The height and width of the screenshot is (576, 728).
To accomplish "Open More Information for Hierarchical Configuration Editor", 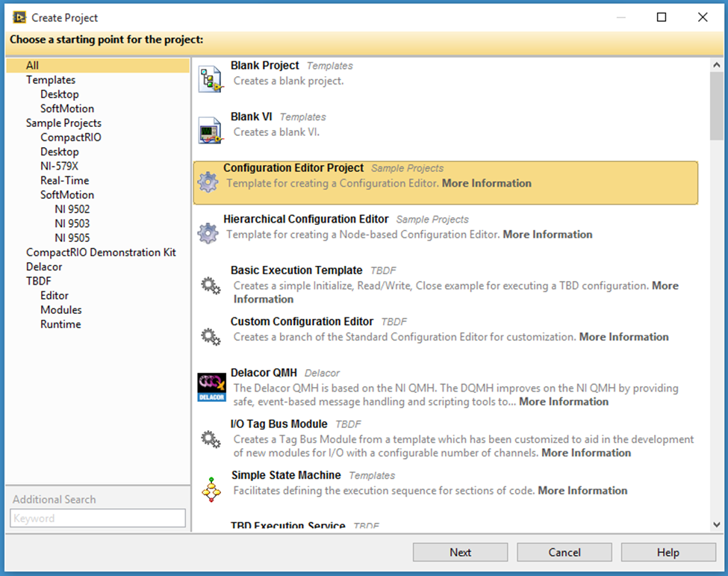I will [x=547, y=235].
